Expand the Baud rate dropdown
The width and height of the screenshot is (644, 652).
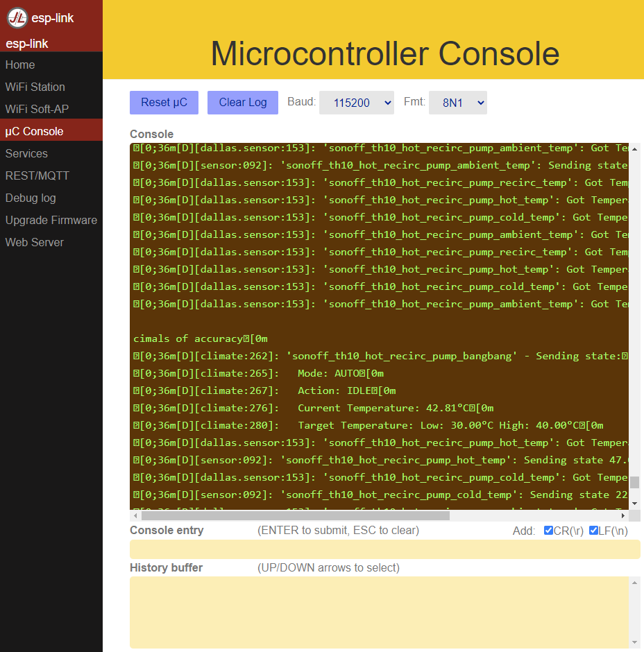point(357,103)
